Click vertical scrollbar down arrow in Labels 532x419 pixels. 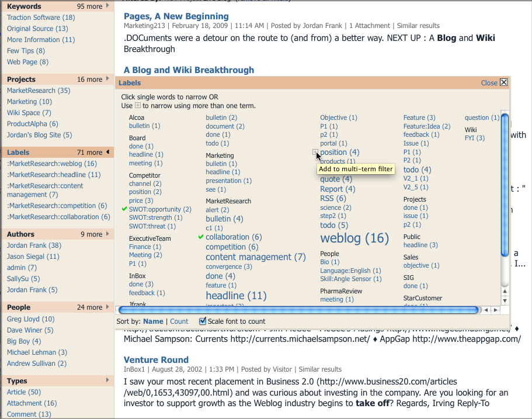click(505, 300)
